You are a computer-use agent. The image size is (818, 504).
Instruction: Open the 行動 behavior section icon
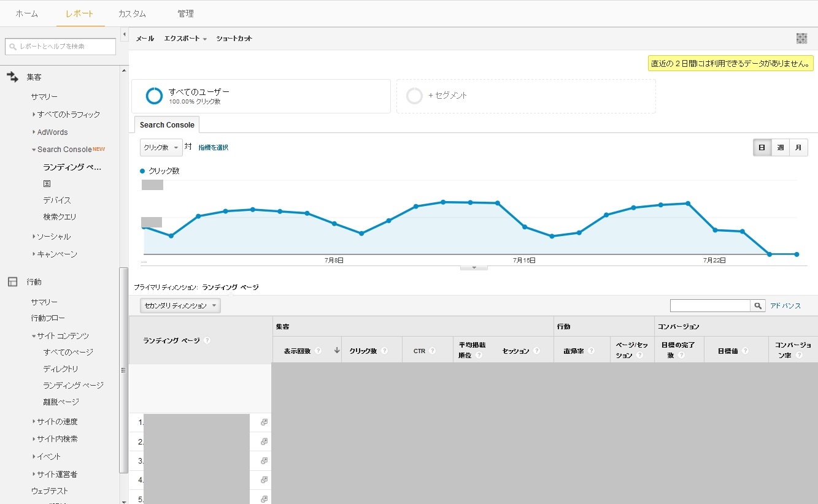[x=12, y=281]
